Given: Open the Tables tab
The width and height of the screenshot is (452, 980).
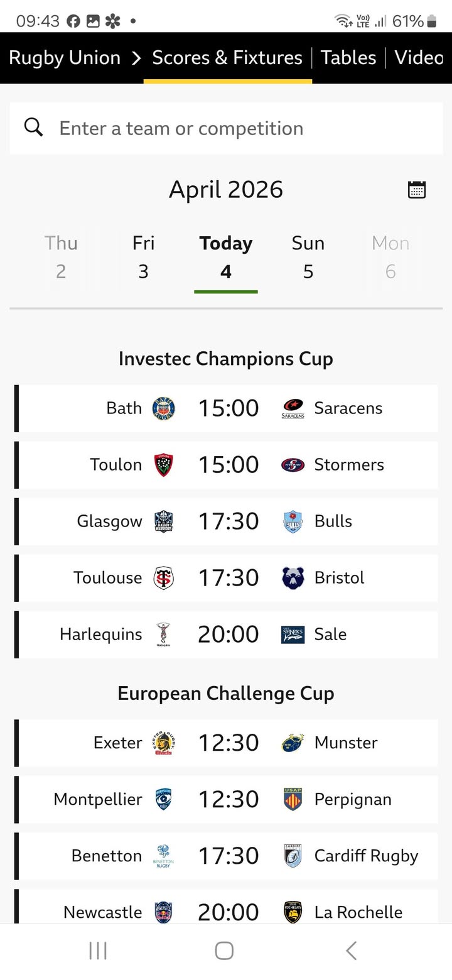Looking at the screenshot, I should coord(348,58).
